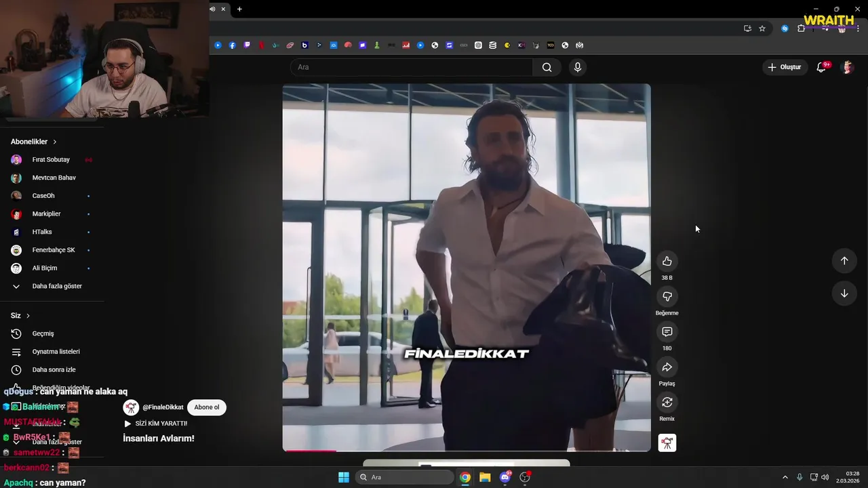Open the Windows Start menu
Screen dimensions: 868x488
(x=344, y=477)
